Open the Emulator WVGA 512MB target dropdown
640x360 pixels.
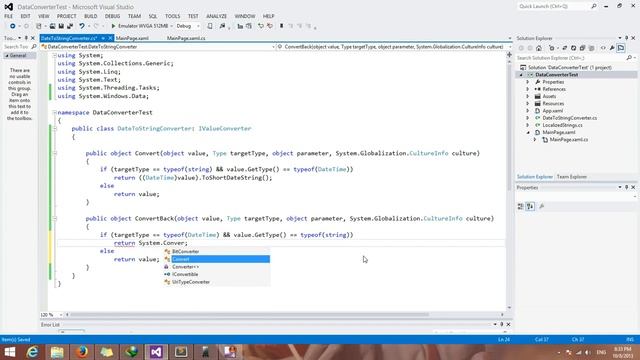coord(171,26)
